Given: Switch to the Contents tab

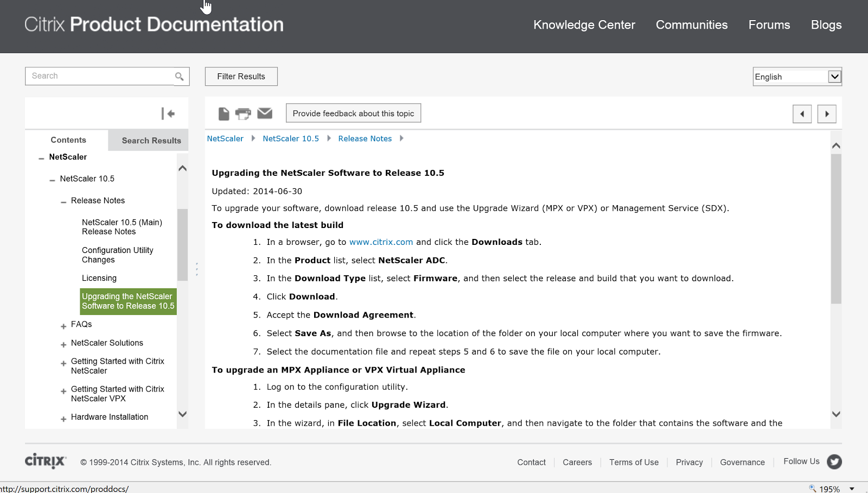Looking at the screenshot, I should pos(68,140).
